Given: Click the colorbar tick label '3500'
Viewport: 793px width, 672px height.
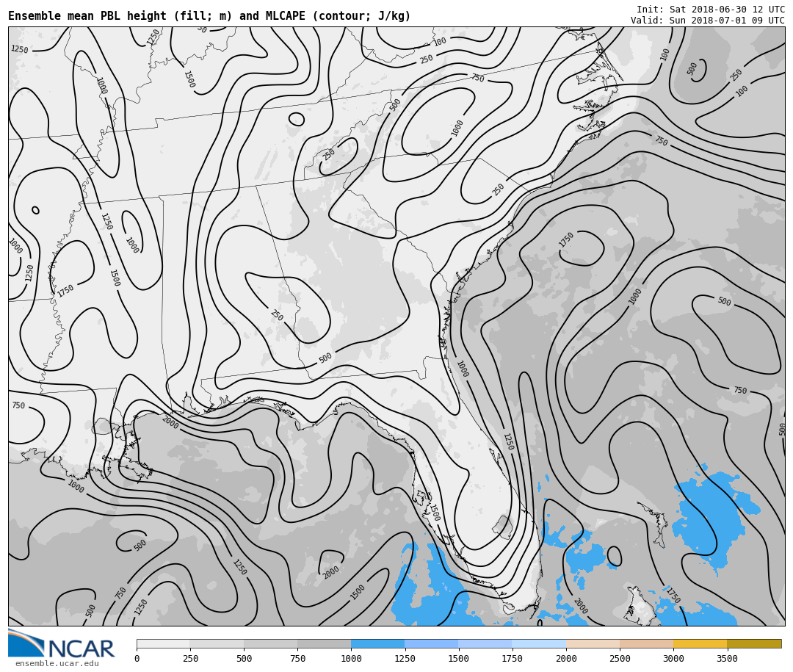Looking at the screenshot, I should click(727, 658).
